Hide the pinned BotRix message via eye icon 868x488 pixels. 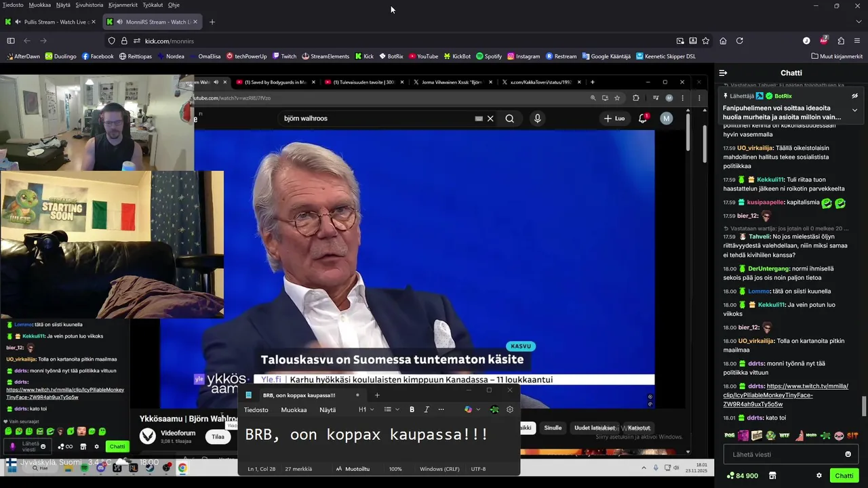[x=854, y=96]
